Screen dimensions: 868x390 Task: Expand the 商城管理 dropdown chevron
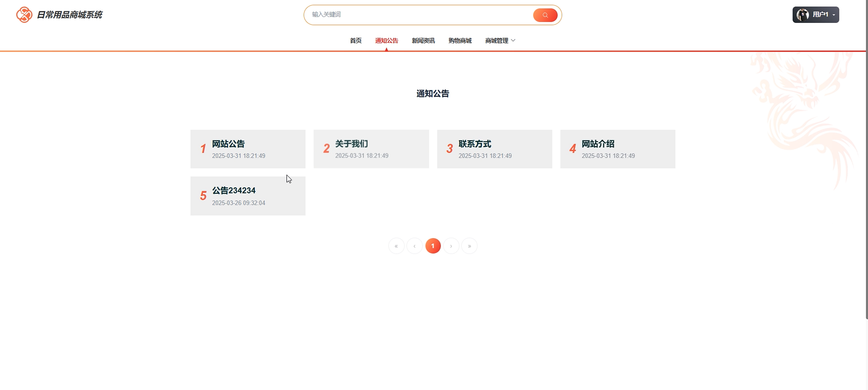click(513, 40)
